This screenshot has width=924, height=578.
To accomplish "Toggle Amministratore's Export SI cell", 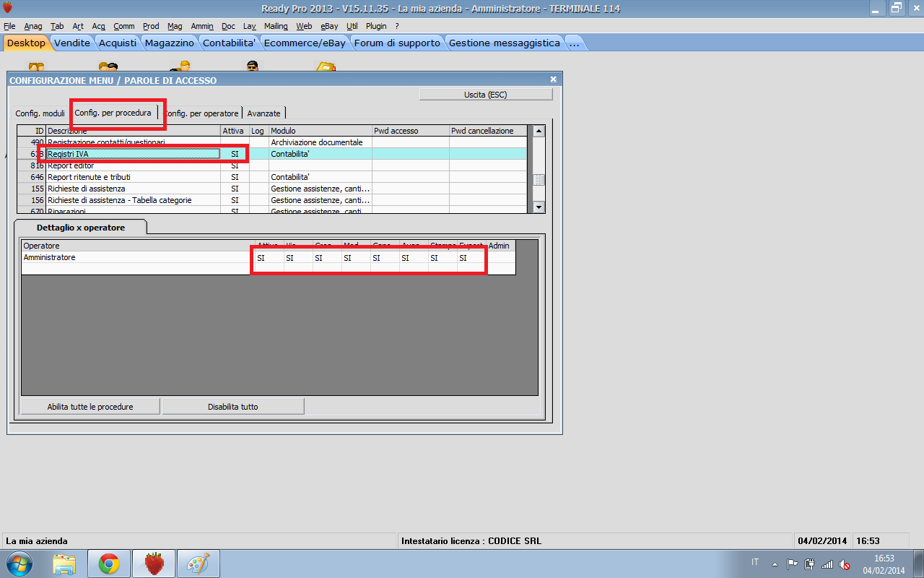I will [x=471, y=257].
